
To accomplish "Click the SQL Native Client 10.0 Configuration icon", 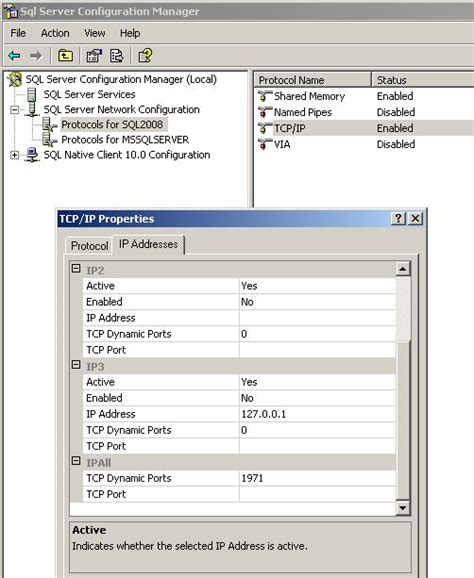I will (32, 155).
